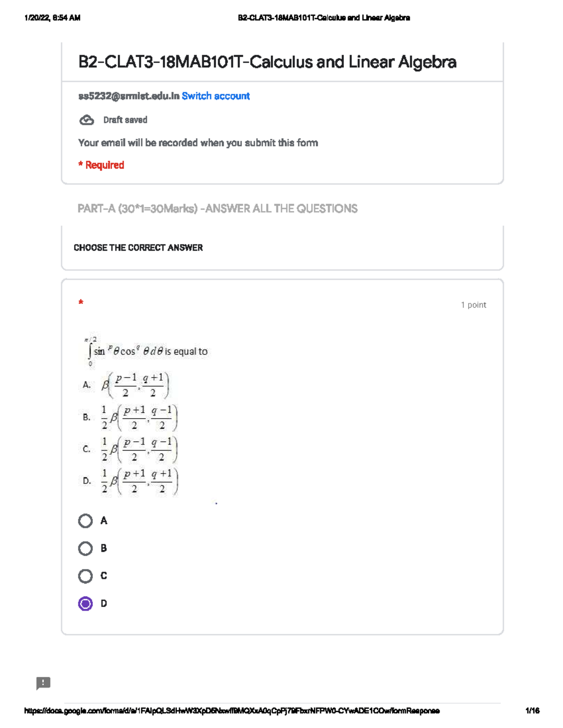Click the red Required notice
This screenshot has height=728, width=563.
(x=101, y=165)
